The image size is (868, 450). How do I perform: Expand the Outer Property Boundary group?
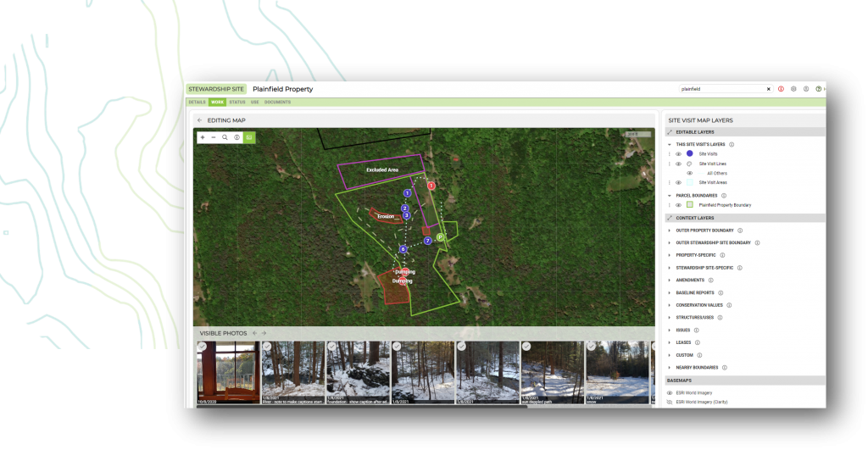click(x=670, y=231)
